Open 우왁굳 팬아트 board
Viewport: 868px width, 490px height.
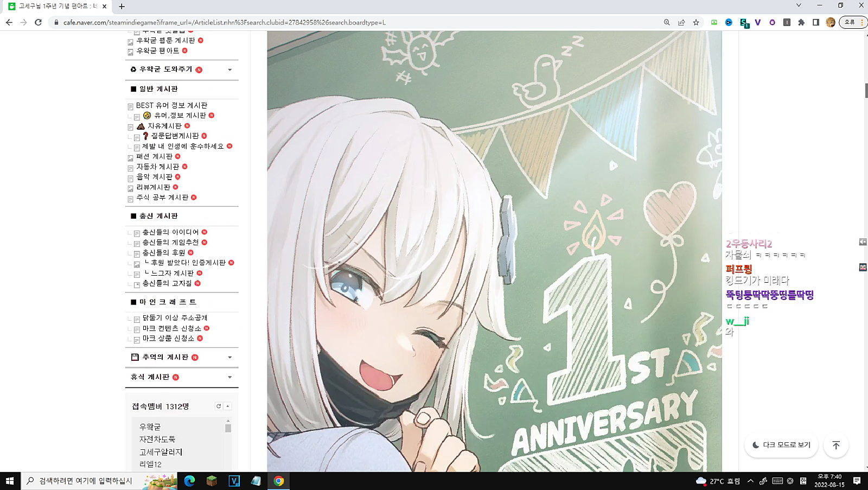157,50
